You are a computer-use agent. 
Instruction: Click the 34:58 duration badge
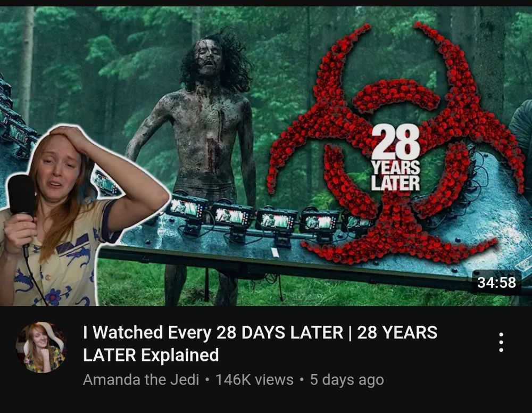point(496,283)
